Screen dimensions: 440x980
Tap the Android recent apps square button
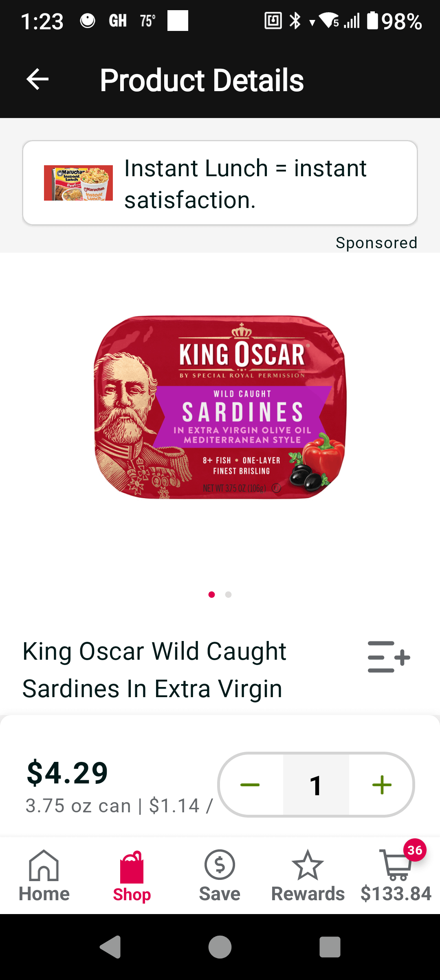click(330, 947)
